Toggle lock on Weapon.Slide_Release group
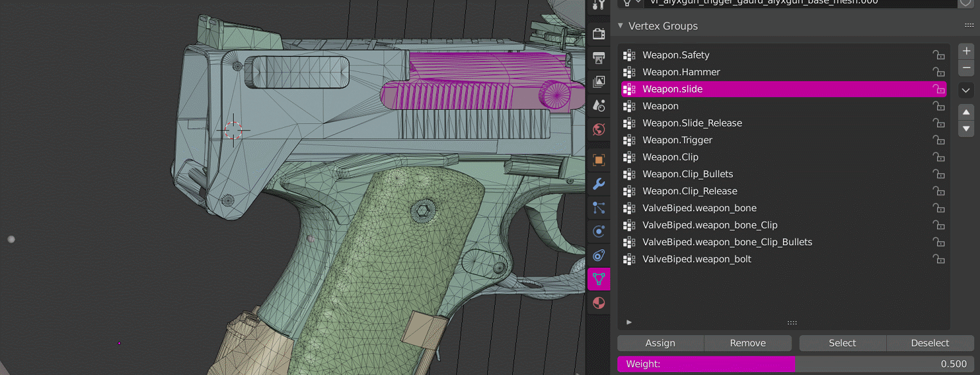 (x=938, y=123)
